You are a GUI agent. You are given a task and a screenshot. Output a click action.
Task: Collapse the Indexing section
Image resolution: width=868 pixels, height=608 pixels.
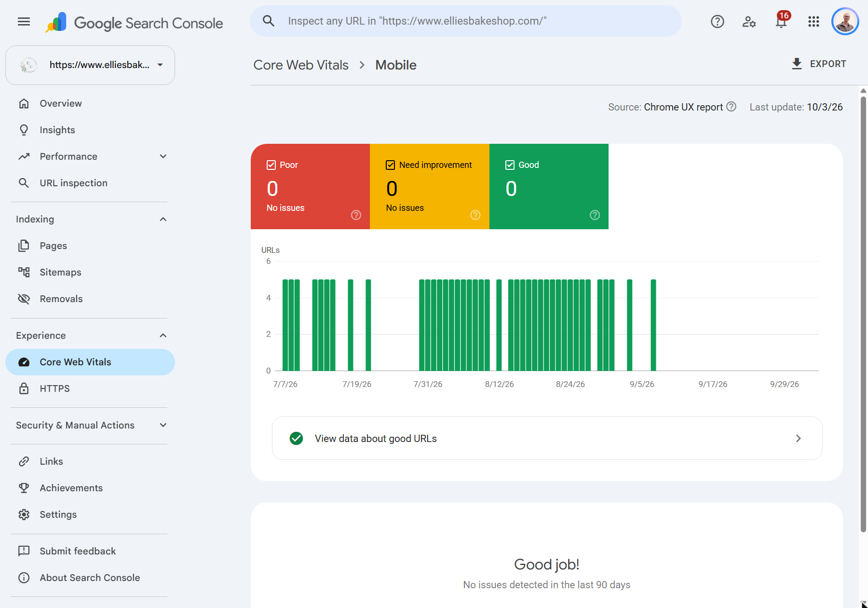[163, 219]
